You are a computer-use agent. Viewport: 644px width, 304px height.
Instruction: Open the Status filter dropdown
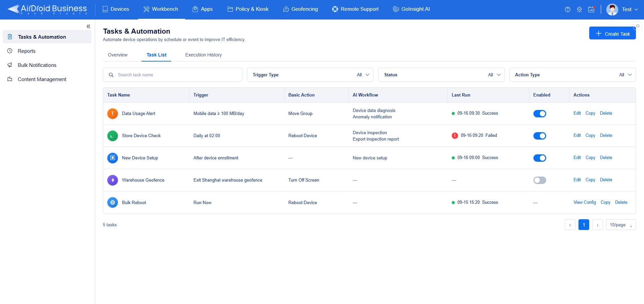441,75
